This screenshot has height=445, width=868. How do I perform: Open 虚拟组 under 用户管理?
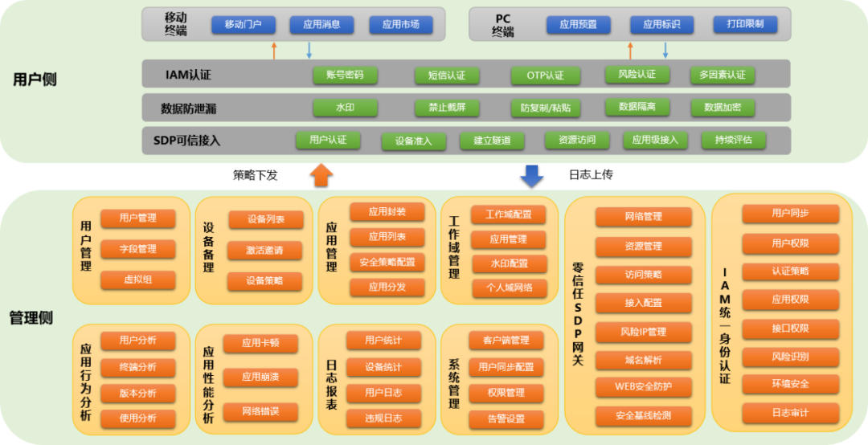(137, 280)
